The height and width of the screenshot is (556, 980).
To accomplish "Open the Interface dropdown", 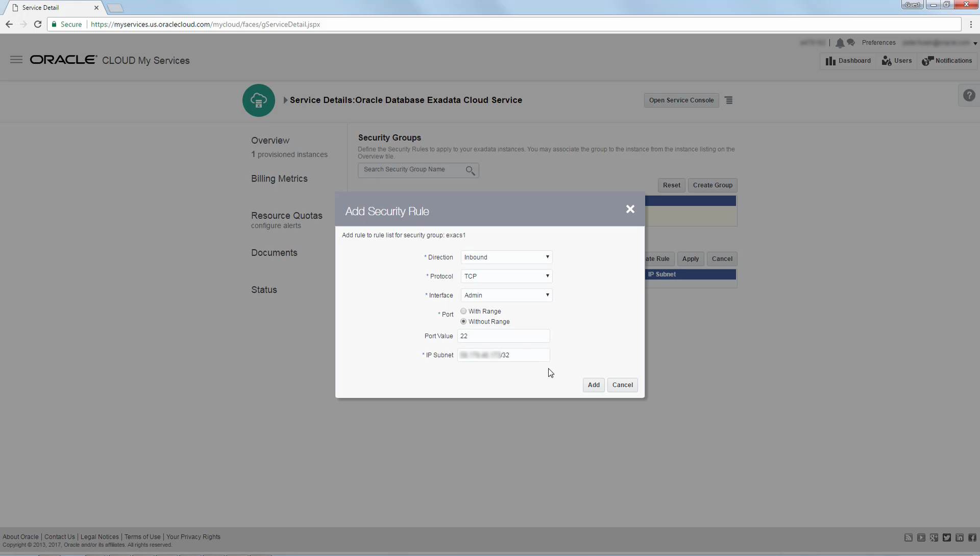I will coord(506,295).
